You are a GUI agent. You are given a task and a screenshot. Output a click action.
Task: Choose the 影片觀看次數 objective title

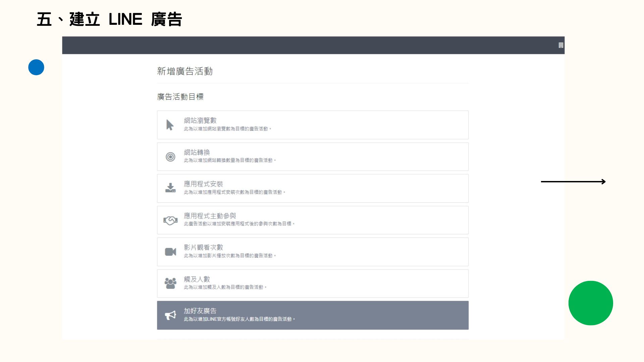[203, 247]
